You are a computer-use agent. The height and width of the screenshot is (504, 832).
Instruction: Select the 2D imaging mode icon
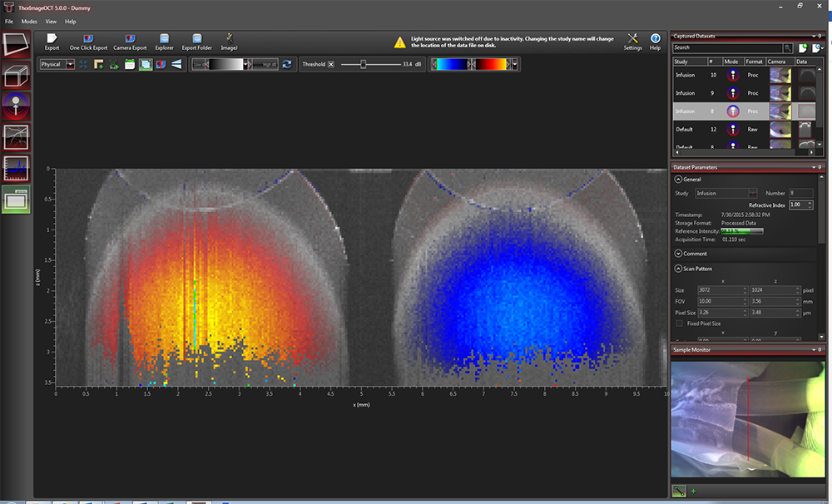point(17,46)
